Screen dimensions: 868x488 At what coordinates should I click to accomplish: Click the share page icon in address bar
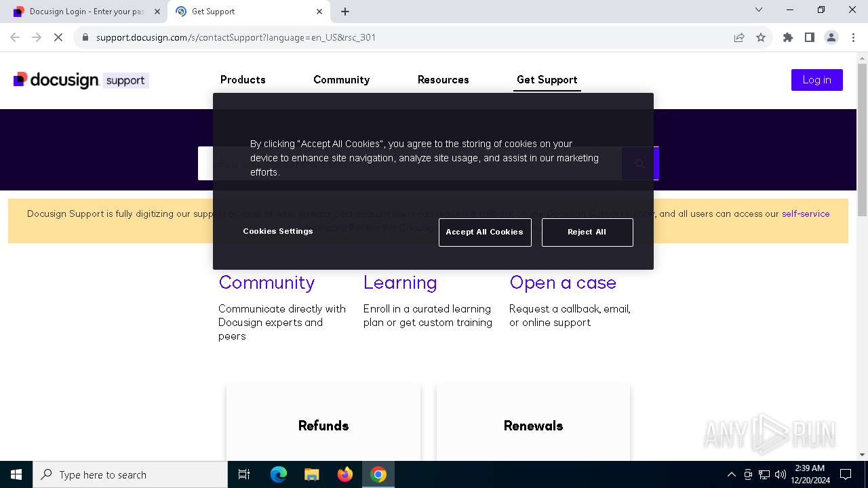pos(739,37)
